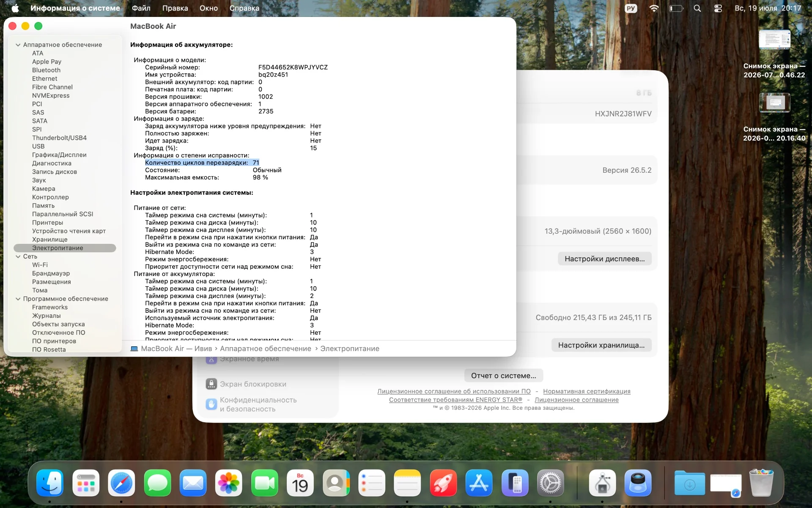The image size is (812, 508).
Task: Open the Файл menu
Action: [x=141, y=8]
